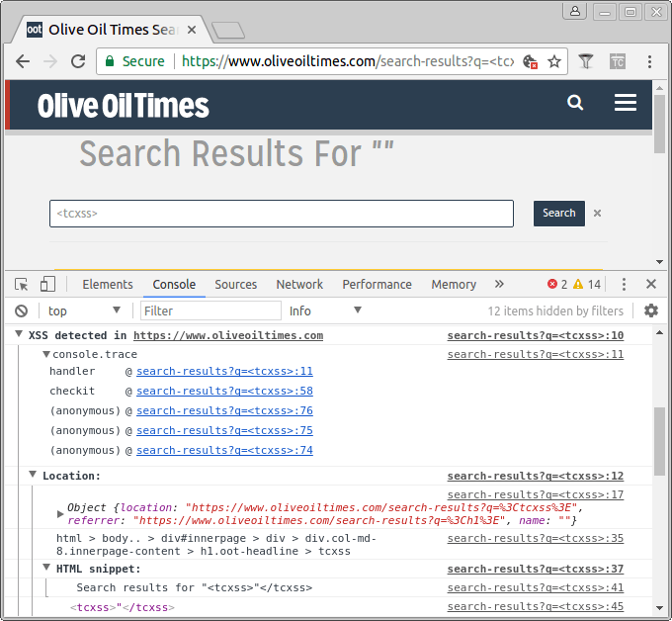Open search-results source link line 10

point(536,335)
